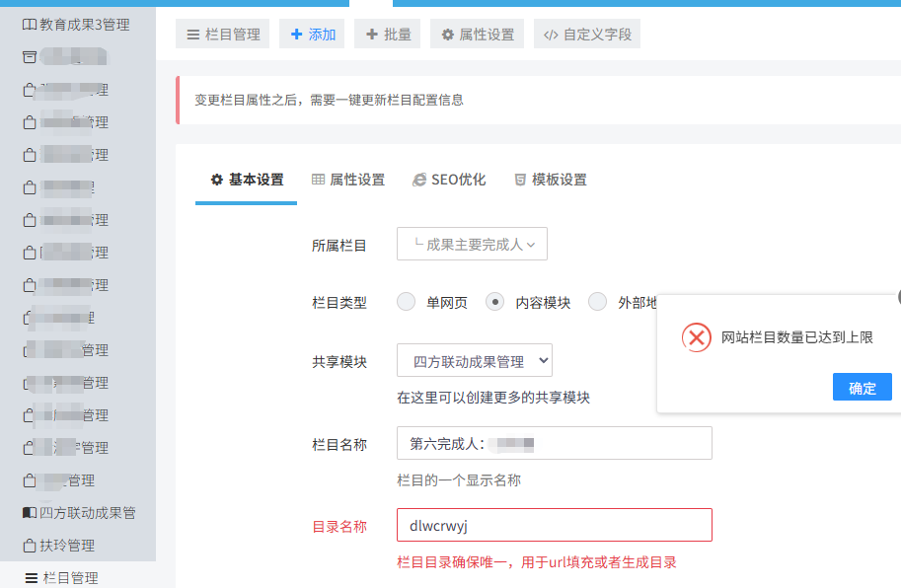
Task: Click the bag icon beside 扶玲管理
Action: 30,546
